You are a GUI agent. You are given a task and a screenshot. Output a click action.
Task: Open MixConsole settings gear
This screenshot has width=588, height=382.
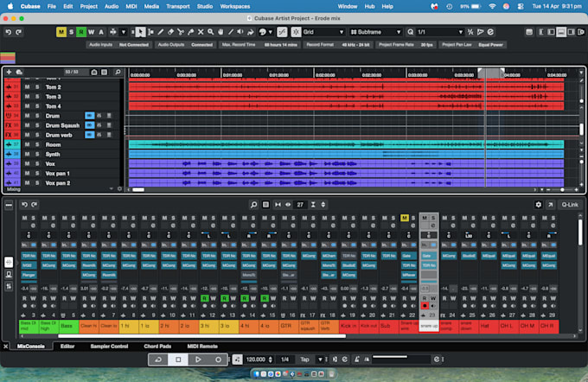point(539,205)
